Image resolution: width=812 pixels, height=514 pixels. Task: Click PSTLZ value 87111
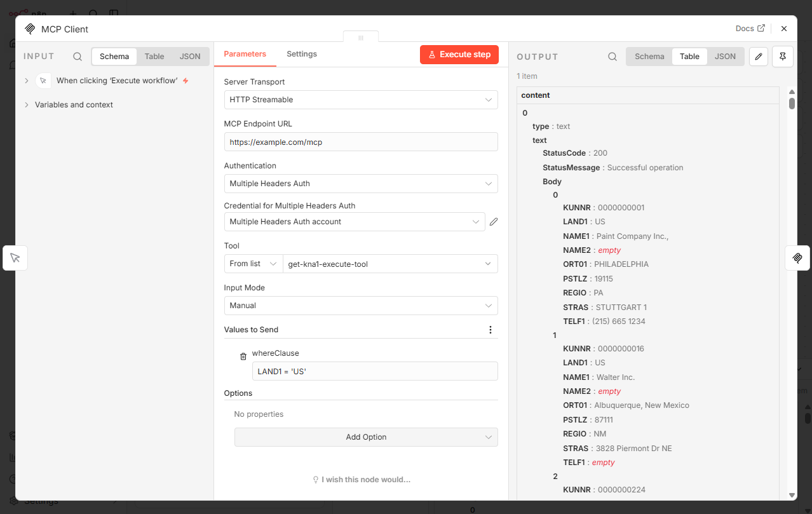click(x=603, y=420)
